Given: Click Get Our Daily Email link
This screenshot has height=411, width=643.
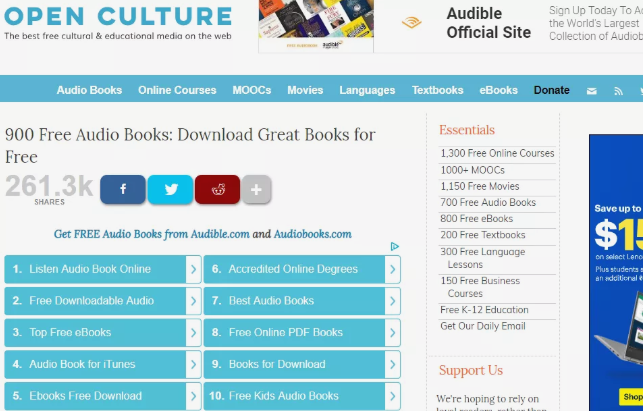Looking at the screenshot, I should pyautogui.click(x=483, y=326).
